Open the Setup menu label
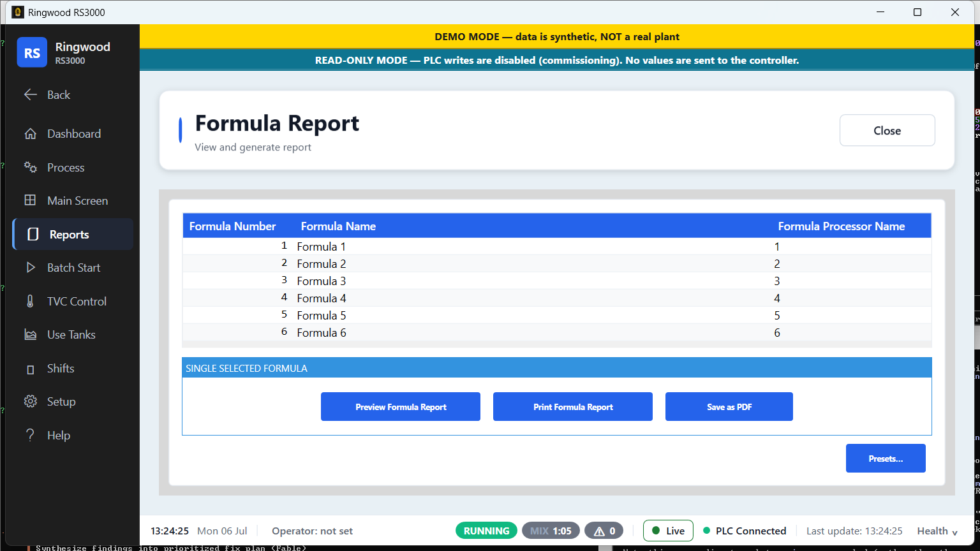 point(61,402)
